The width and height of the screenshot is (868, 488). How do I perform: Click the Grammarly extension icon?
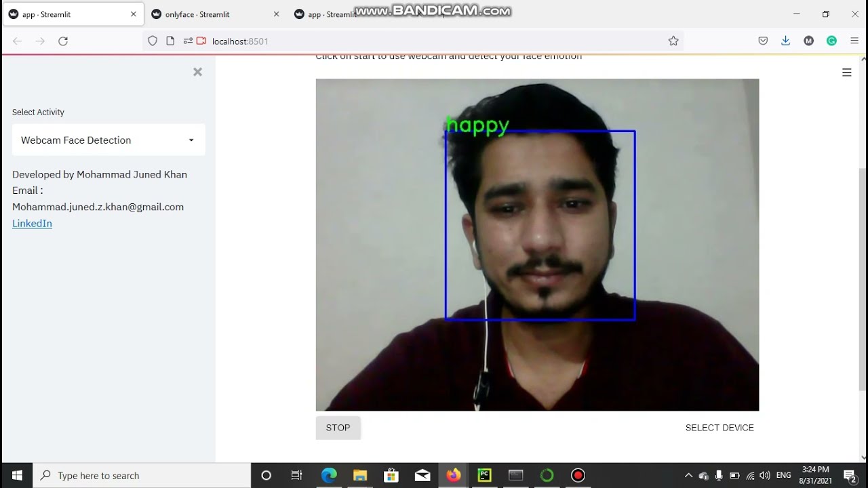coord(831,41)
